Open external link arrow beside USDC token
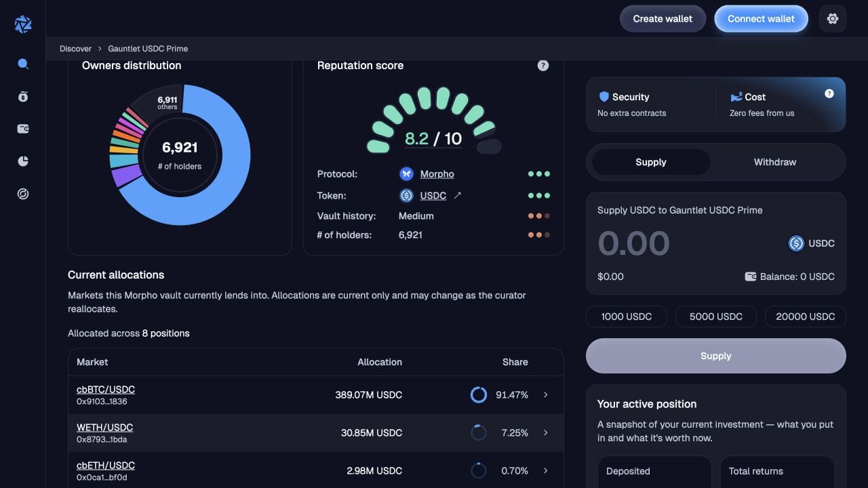868x488 pixels. point(458,195)
